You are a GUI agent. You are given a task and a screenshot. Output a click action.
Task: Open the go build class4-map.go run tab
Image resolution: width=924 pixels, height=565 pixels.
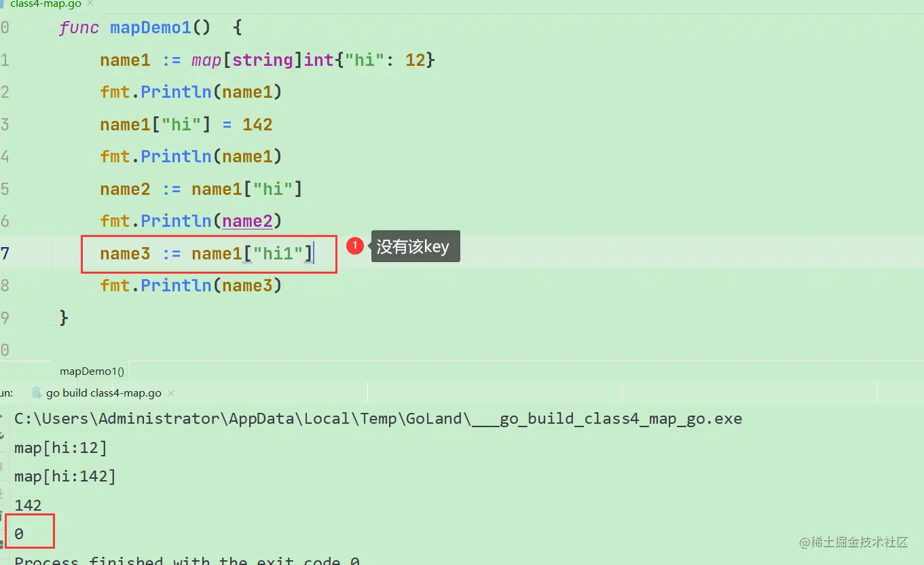(x=103, y=393)
